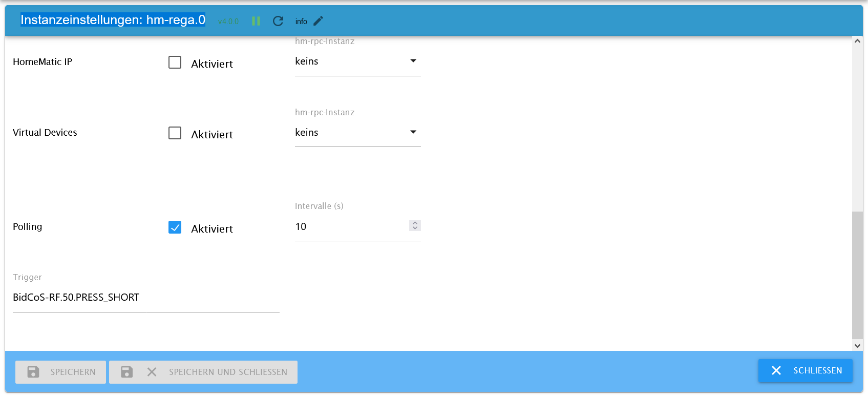Enable the Virtual Devices checkbox
Screen dimensions: 868x397
pyautogui.click(x=175, y=133)
